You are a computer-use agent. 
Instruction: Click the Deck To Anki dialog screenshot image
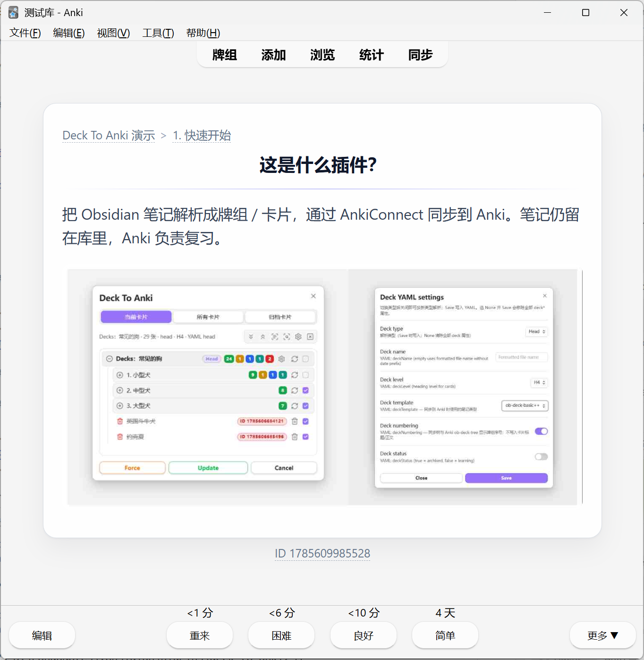point(208,387)
